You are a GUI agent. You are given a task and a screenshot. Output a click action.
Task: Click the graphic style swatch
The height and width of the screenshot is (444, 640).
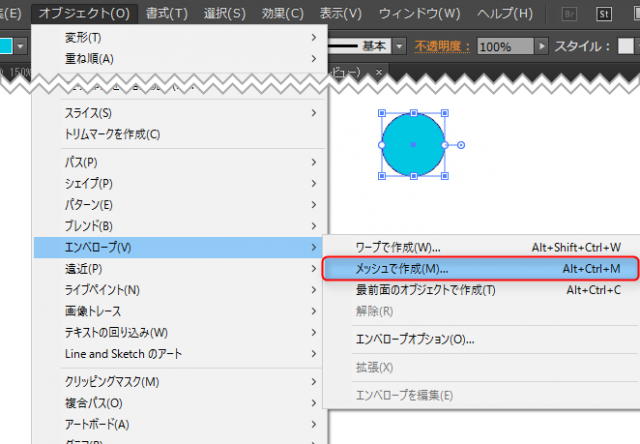[x=625, y=47]
